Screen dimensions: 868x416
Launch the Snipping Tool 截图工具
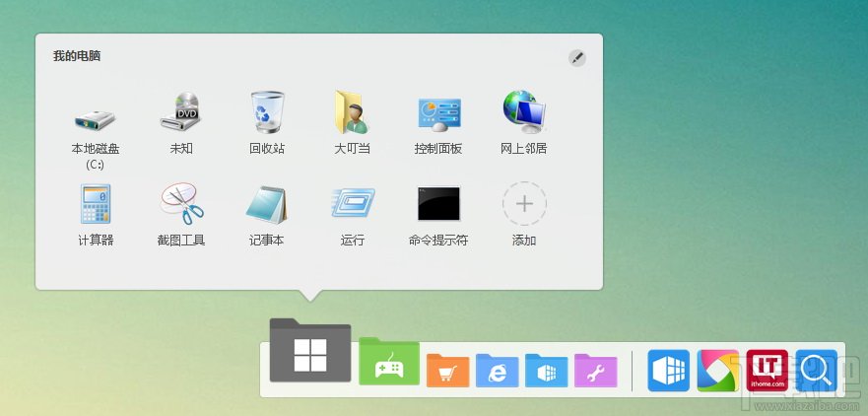(181, 204)
